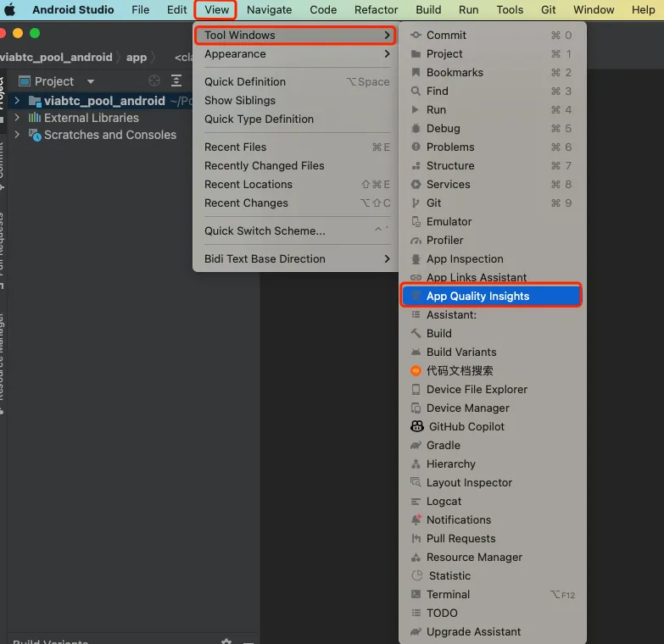Expand Scratches and Consoles node
This screenshot has height=644, width=664.
17,135
